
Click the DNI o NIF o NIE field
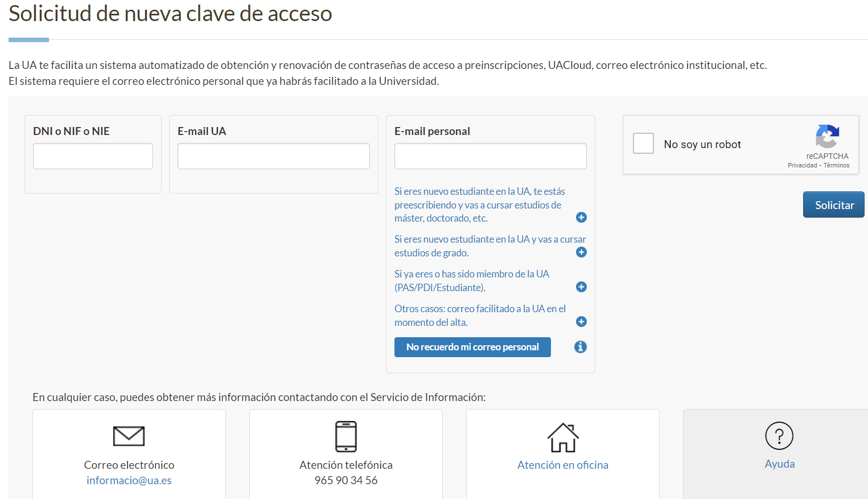pyautogui.click(x=93, y=156)
